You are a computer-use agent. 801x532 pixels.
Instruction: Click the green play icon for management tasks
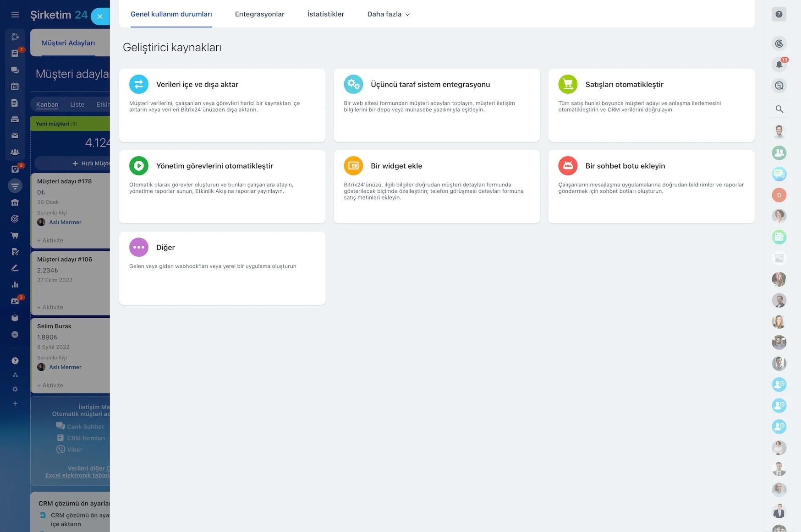[x=139, y=166]
